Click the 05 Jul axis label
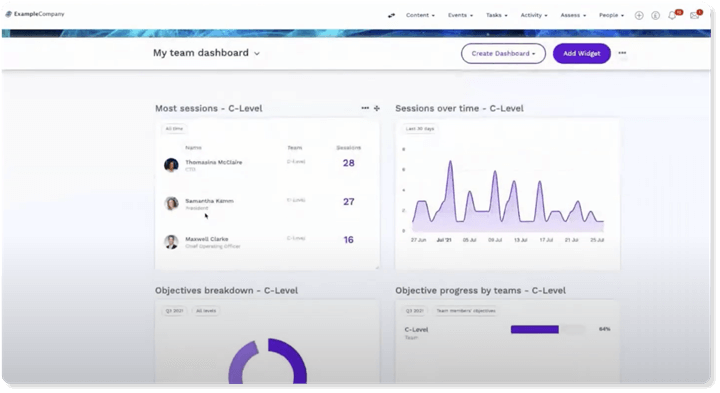Viewport: 720px width, 393px height. click(x=469, y=240)
